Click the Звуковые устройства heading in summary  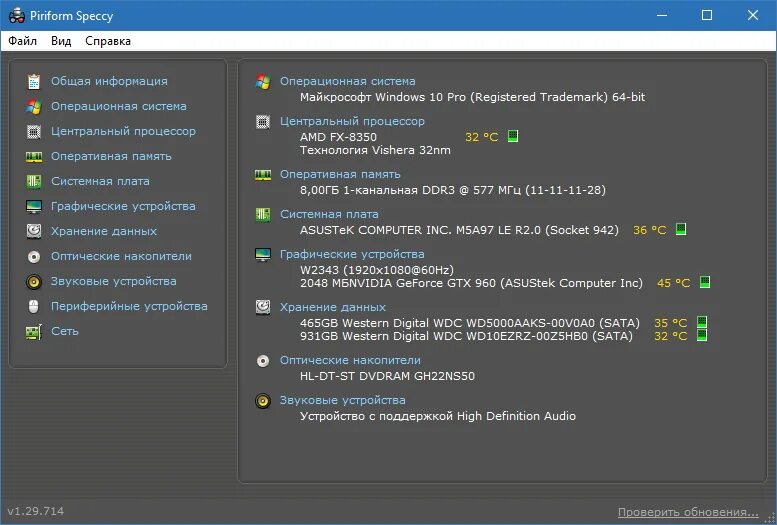pyautogui.click(x=342, y=400)
